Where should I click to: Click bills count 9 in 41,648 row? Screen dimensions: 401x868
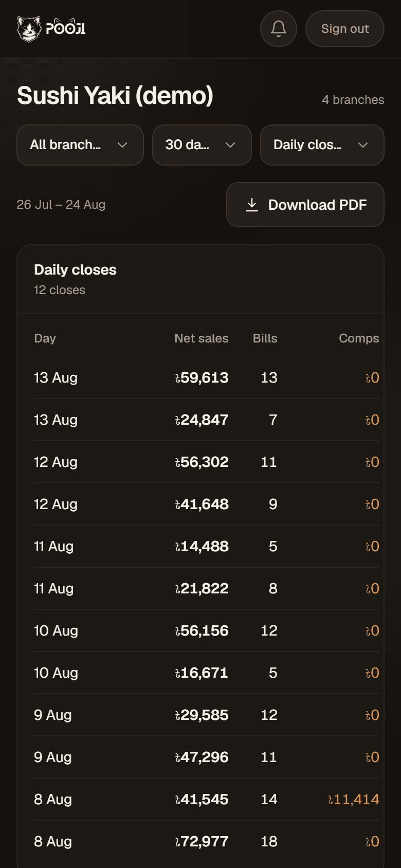[273, 504]
